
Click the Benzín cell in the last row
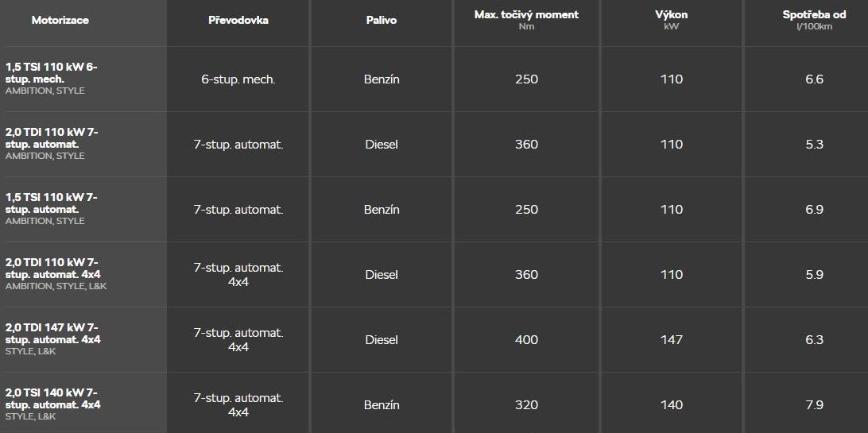[382, 405]
